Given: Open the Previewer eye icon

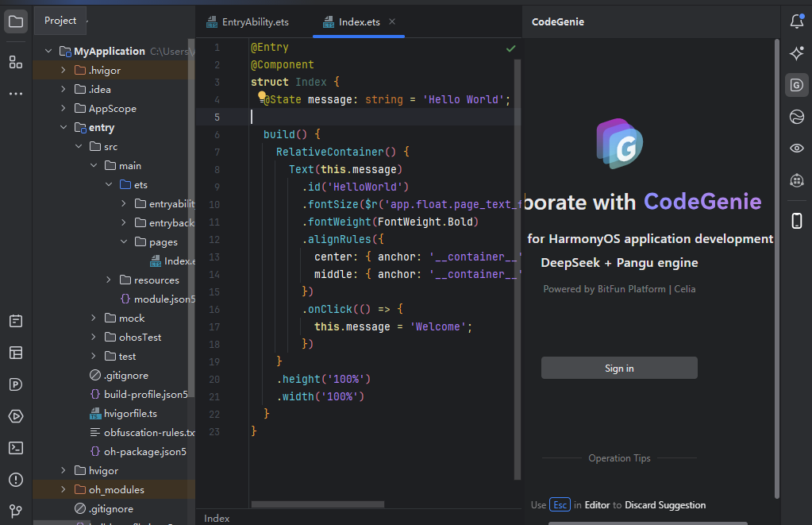Looking at the screenshot, I should [797, 149].
